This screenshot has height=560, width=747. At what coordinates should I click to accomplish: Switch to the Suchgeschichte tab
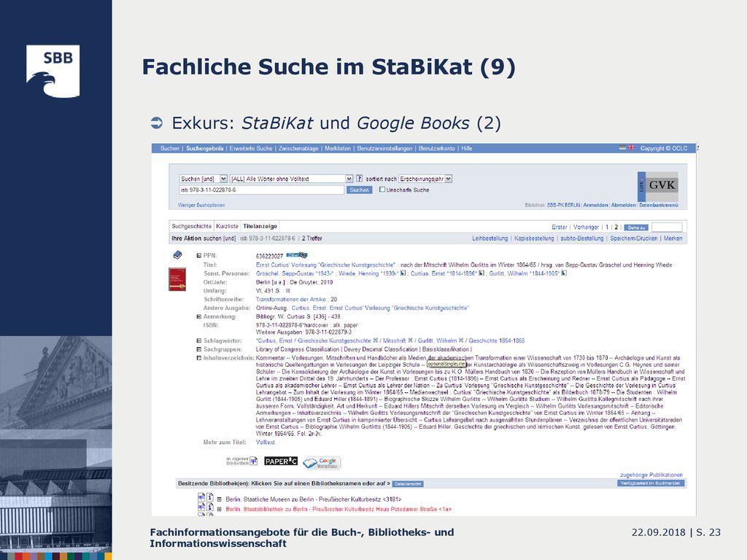coord(192,226)
